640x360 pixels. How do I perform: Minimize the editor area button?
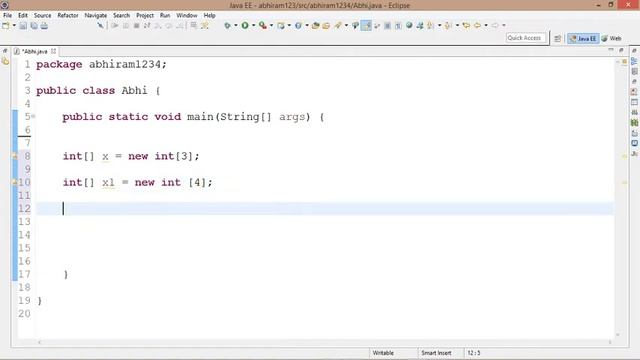point(611,50)
